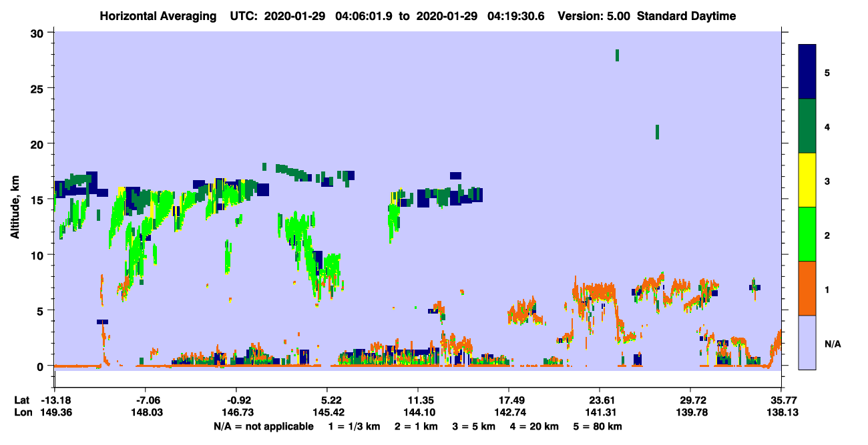Click the y-axis tick label 15
868x445 pixels.
click(39, 199)
